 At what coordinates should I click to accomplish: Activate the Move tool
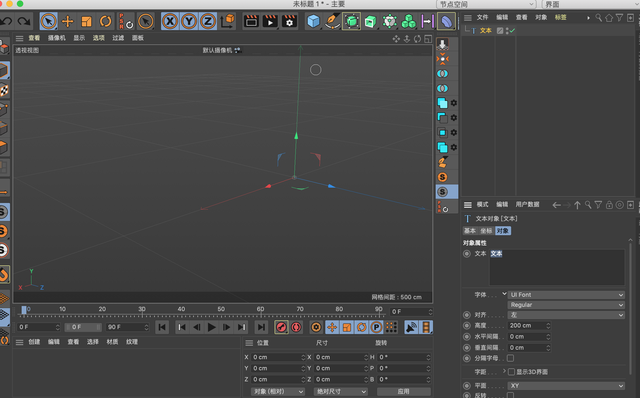click(67, 21)
